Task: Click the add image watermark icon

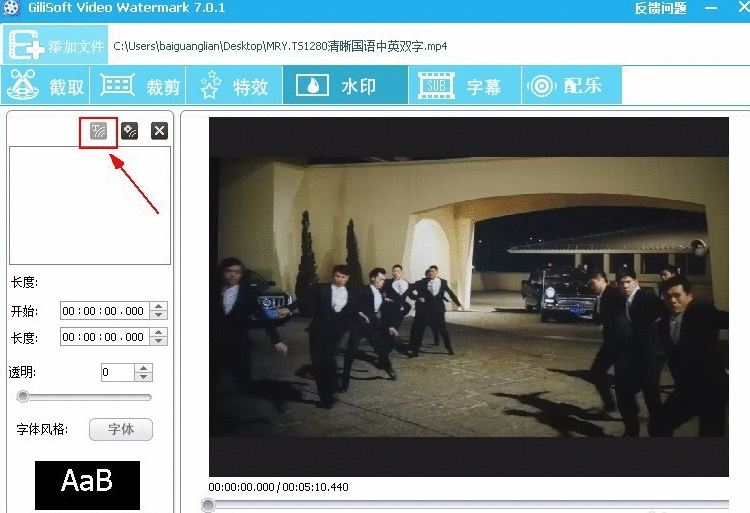Action: [x=130, y=131]
